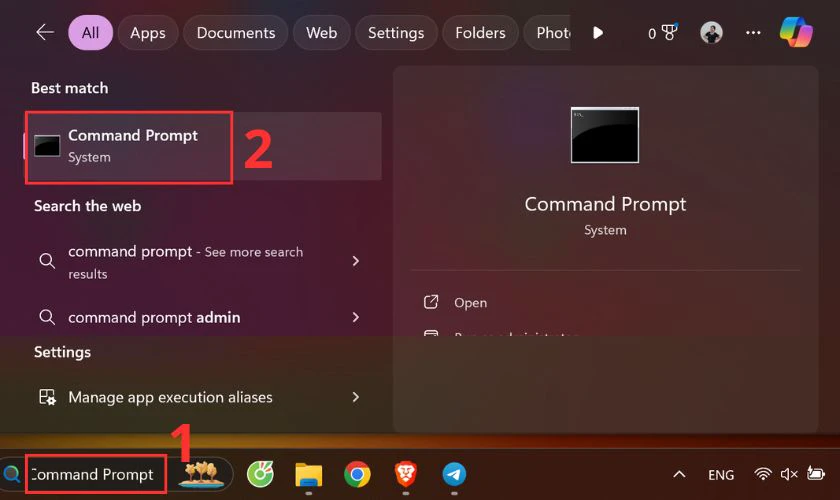This screenshot has height=500, width=840.
Task: Open File Explorer from the taskbar
Action: click(x=309, y=475)
